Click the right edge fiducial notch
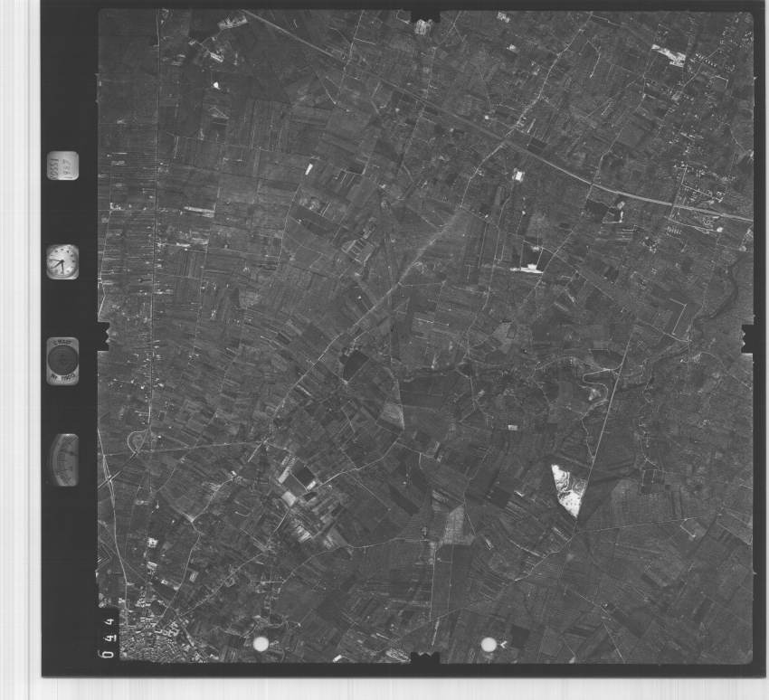 748,338
